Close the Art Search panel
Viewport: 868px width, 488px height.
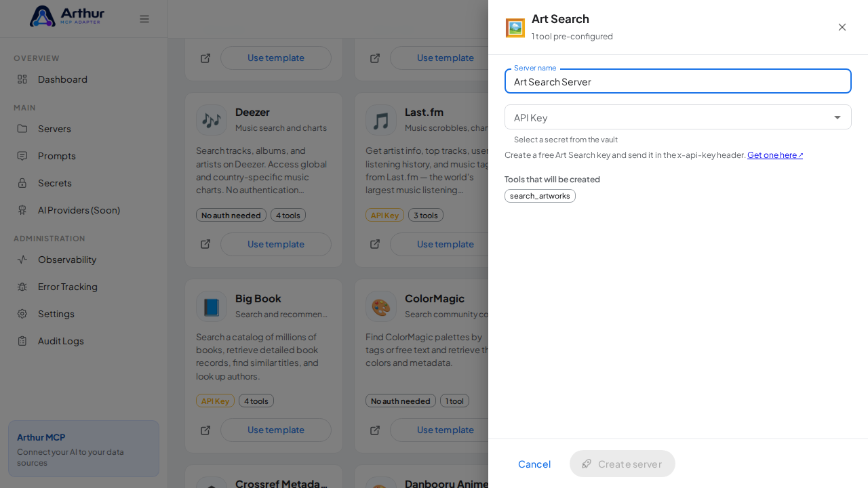[x=842, y=27]
